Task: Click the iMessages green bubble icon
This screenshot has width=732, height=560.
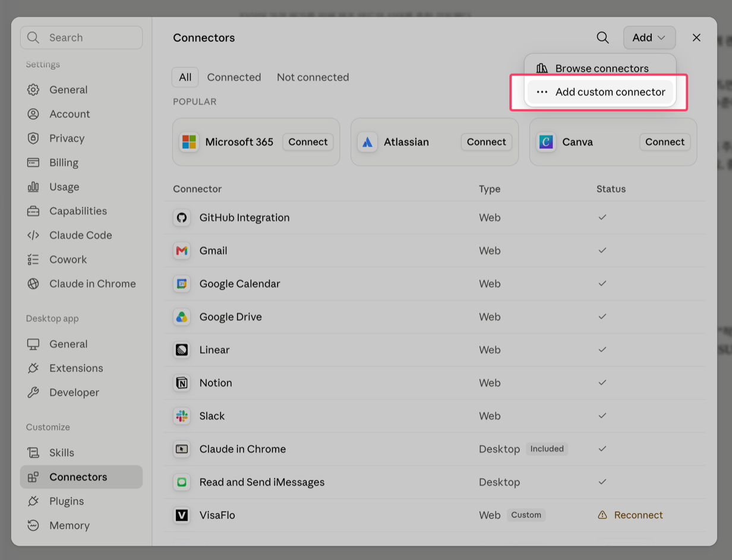Action: [x=182, y=482]
